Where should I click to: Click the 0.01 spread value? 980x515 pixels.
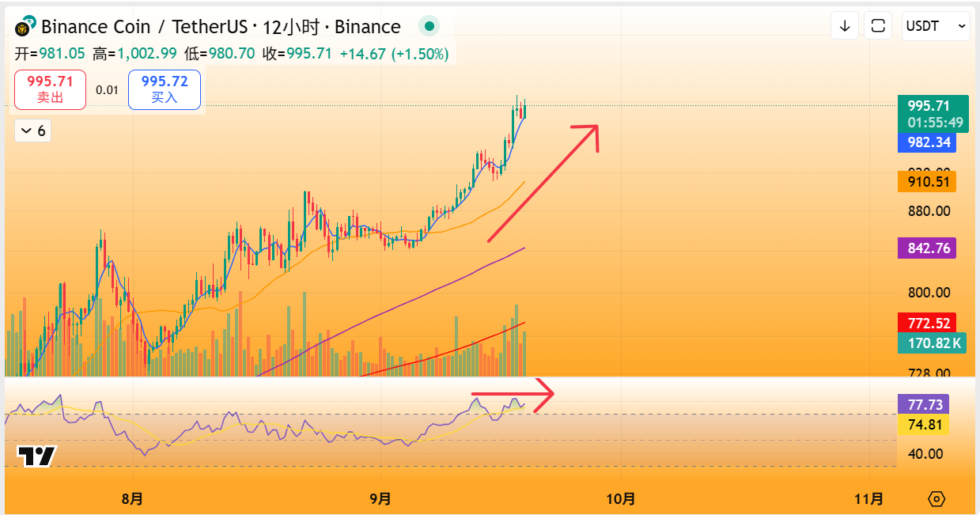(107, 89)
